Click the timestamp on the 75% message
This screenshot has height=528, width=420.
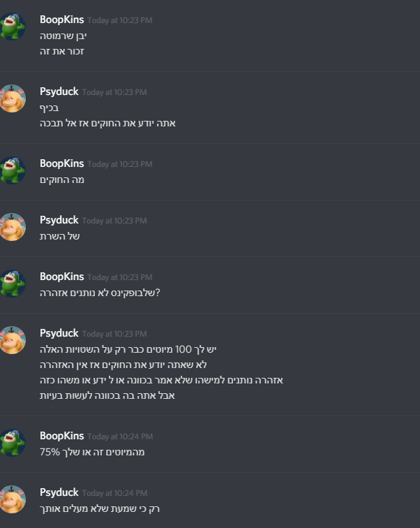pyautogui.click(x=120, y=437)
